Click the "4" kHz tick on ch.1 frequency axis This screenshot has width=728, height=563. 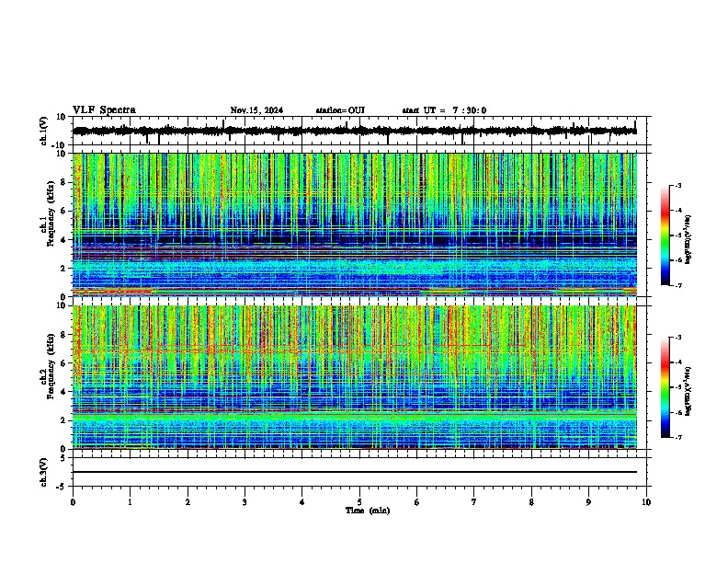63,240
